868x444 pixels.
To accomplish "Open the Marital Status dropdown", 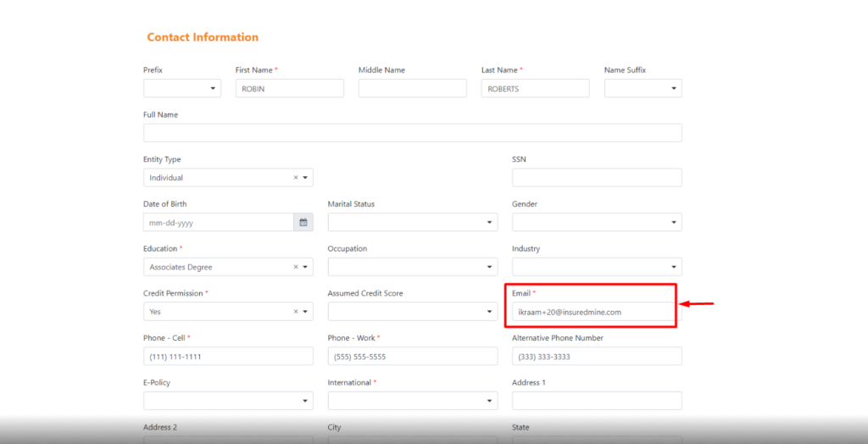I will click(413, 222).
